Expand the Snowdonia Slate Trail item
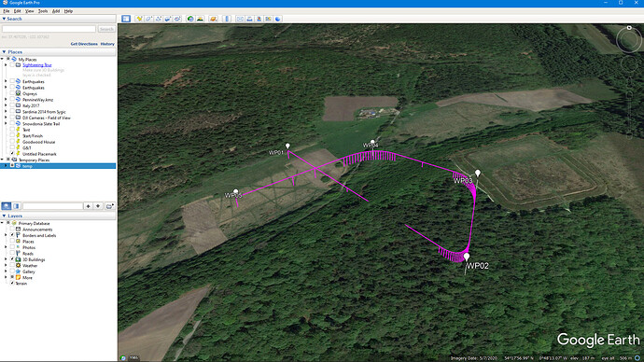The height and width of the screenshot is (362, 644). tap(6, 123)
